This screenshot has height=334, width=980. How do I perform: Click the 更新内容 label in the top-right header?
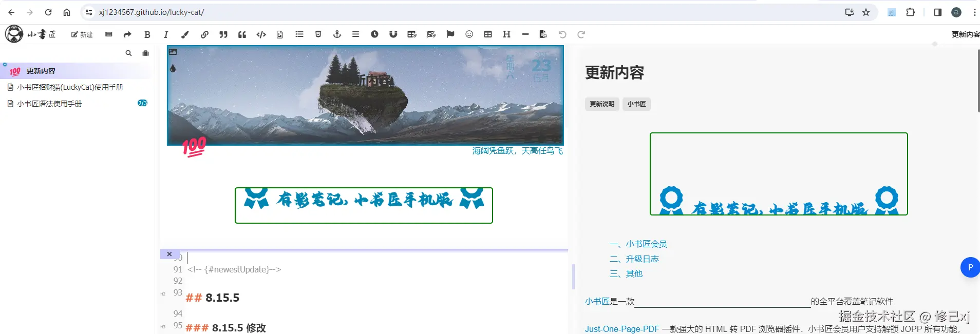966,34
